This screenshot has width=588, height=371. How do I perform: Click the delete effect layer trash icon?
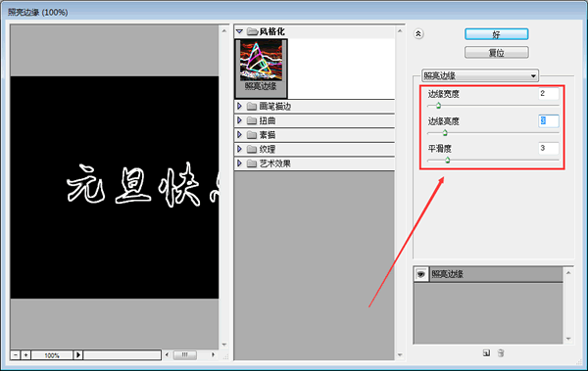click(501, 353)
